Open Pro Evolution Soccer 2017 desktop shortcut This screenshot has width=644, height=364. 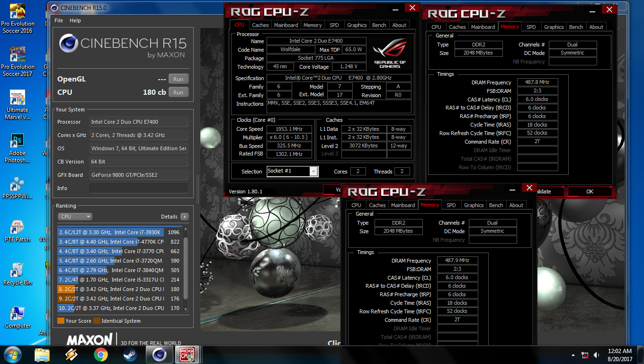click(x=18, y=62)
